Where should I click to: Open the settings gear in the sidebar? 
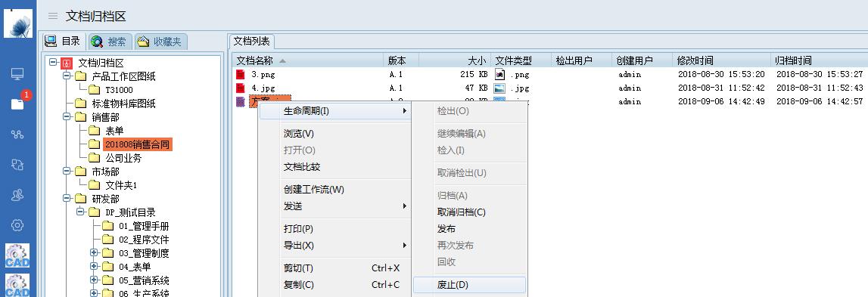tap(17, 224)
